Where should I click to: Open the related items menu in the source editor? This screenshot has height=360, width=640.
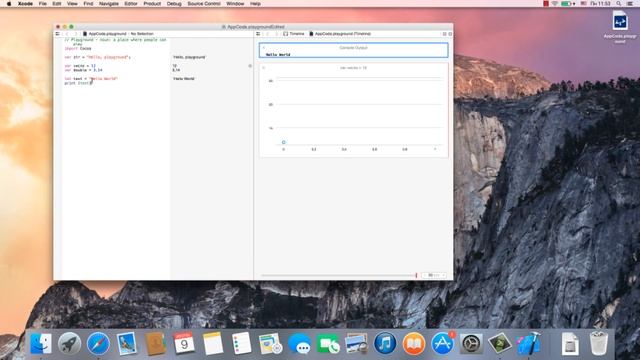[x=58, y=34]
